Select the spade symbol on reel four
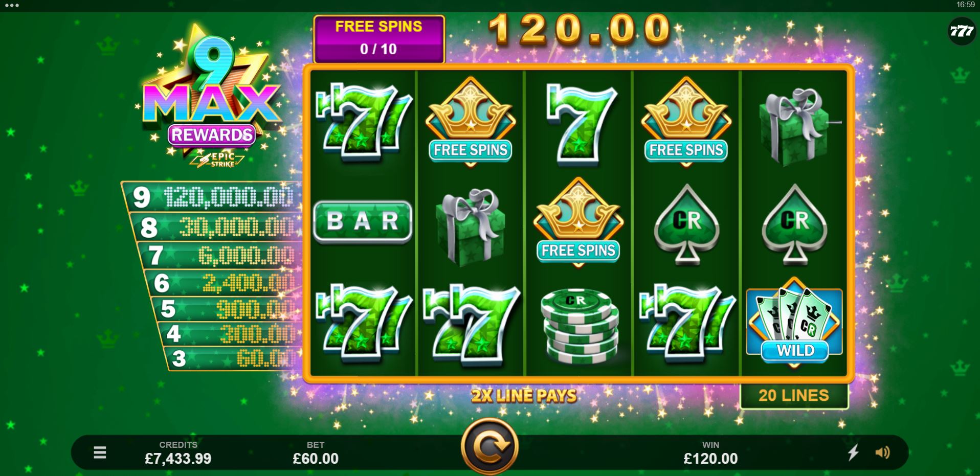The width and height of the screenshot is (980, 476). click(x=686, y=224)
